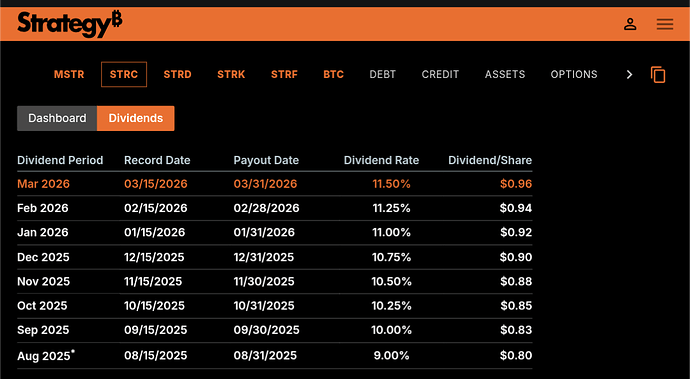The image size is (690, 379).
Task: Switch to the BTC tab
Action: (334, 74)
